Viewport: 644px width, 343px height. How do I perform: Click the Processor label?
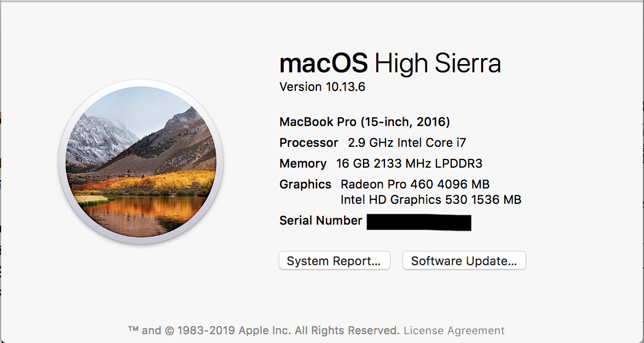pos(308,142)
